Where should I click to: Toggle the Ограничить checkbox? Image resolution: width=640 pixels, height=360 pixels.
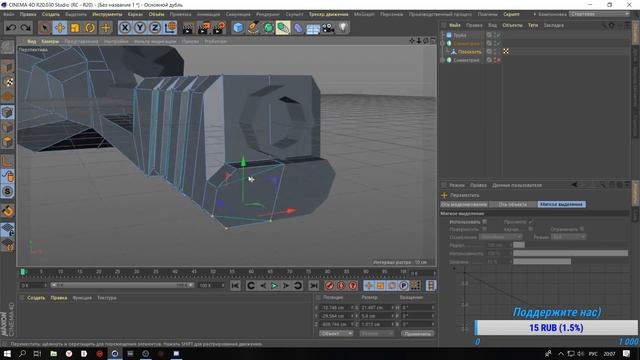coord(582,229)
